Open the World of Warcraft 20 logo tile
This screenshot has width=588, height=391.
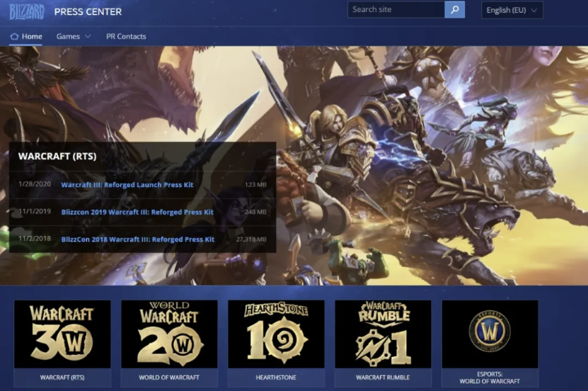click(169, 334)
